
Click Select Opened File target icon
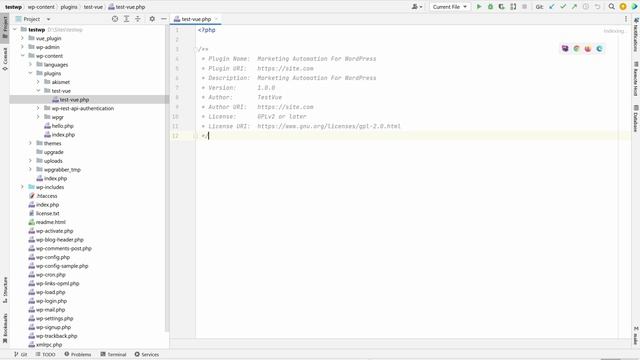(115, 19)
